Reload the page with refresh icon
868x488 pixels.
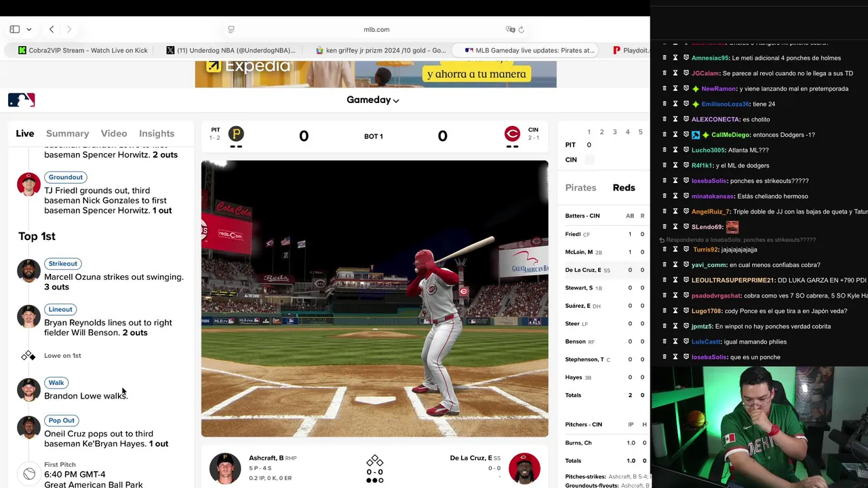tap(521, 29)
